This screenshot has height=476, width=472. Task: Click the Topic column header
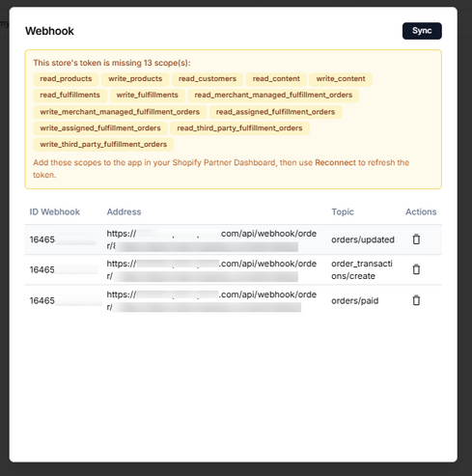click(343, 211)
